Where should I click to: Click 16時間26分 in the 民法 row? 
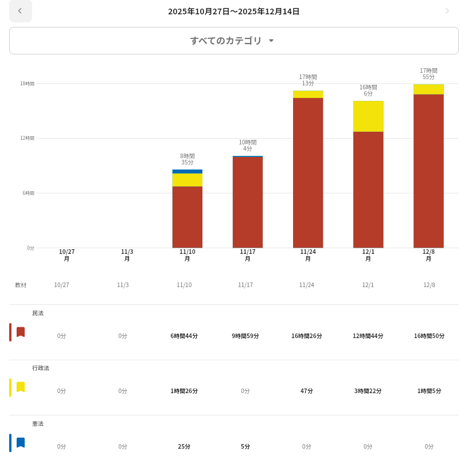click(x=307, y=336)
